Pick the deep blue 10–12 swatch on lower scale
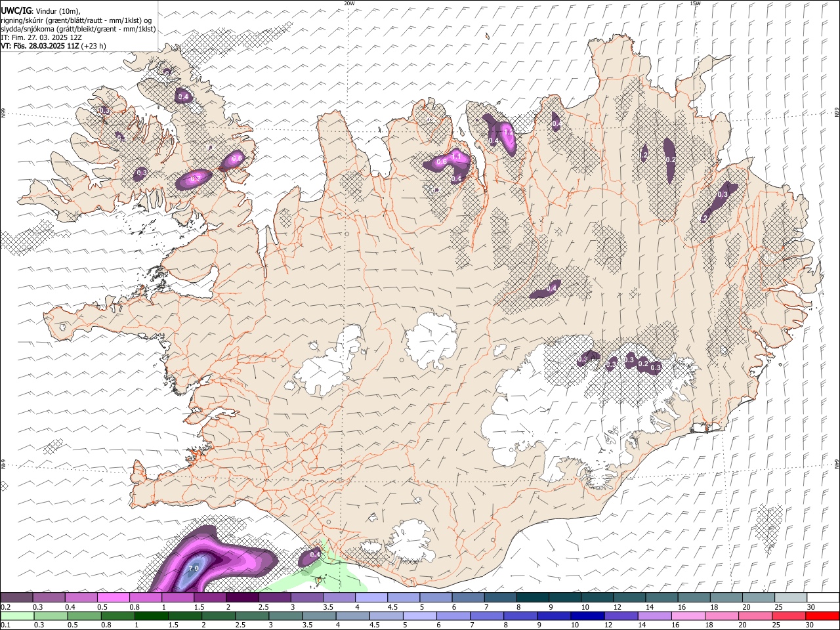Image resolution: width=840 pixels, height=630 pixels. [x=587, y=616]
